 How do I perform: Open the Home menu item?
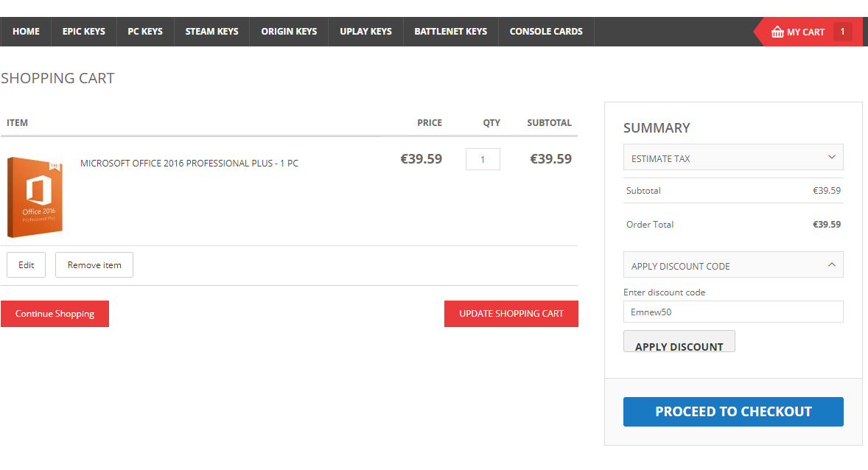pos(26,32)
